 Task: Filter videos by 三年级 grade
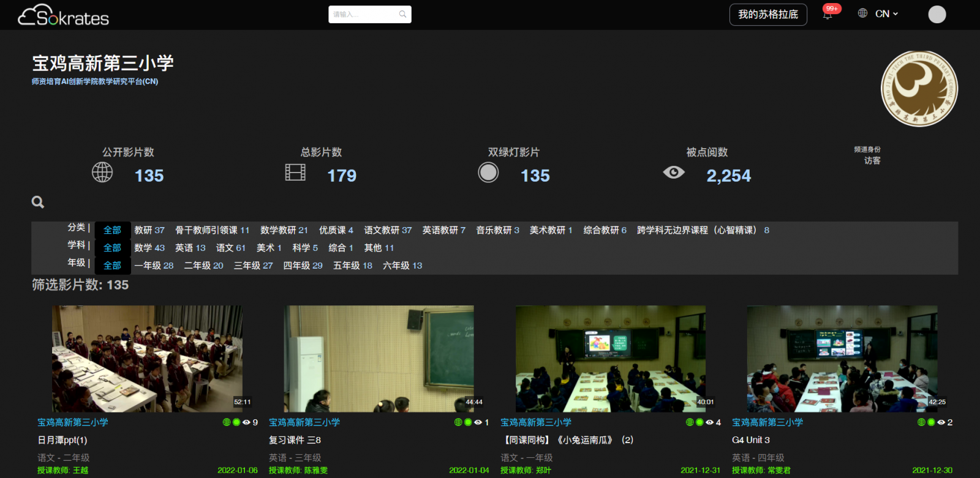click(253, 266)
